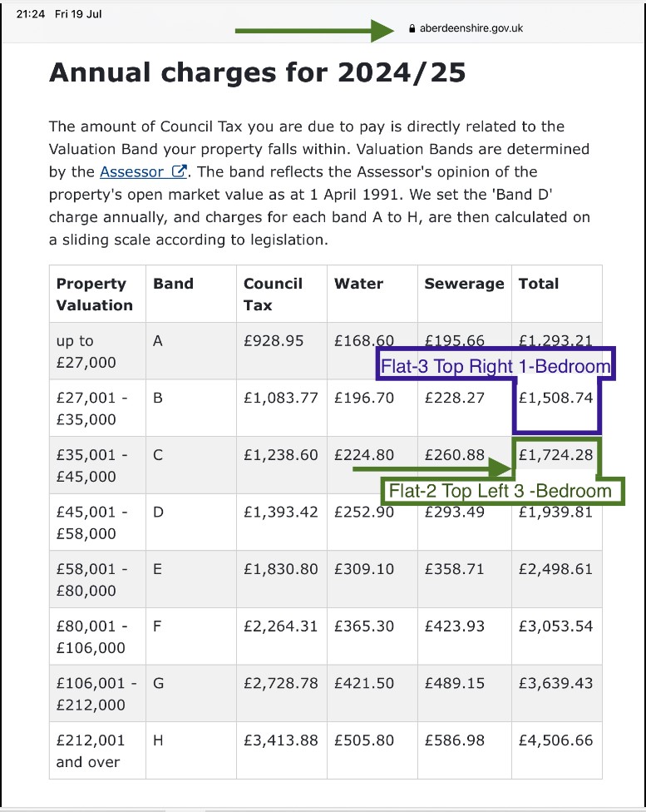Image resolution: width=646 pixels, height=812 pixels.
Task: Click the £58,001 - £80,000 valuation cell
Action: [98, 579]
